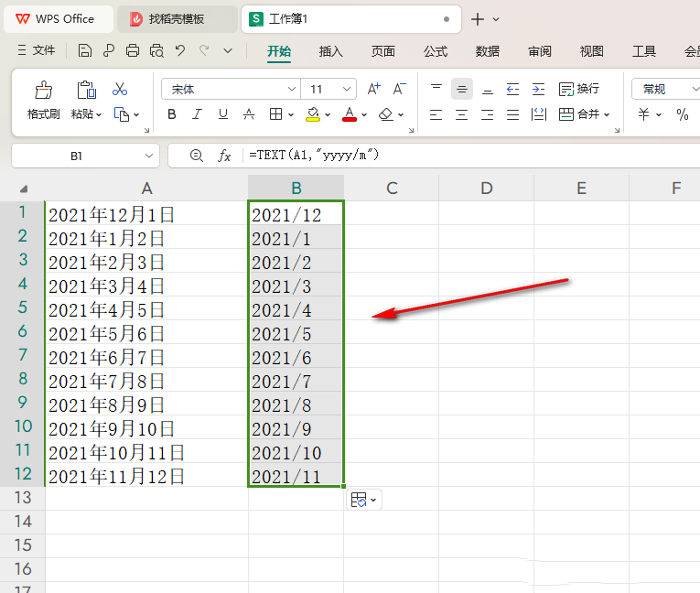Click the zoom magnifier in formula bar
This screenshot has height=593, width=700.
[x=197, y=156]
